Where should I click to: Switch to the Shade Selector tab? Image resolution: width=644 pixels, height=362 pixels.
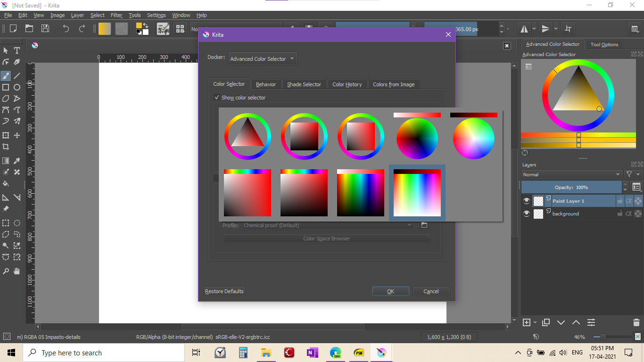(x=304, y=84)
